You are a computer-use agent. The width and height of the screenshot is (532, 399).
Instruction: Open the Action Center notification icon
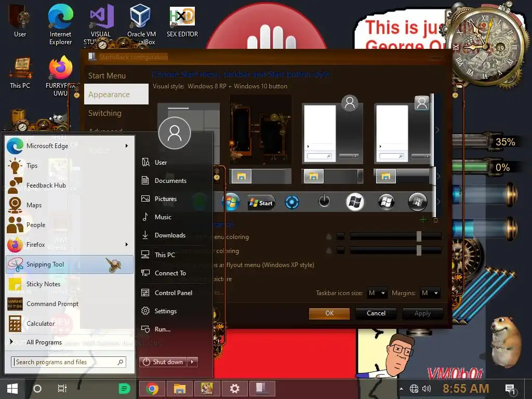(x=510, y=389)
